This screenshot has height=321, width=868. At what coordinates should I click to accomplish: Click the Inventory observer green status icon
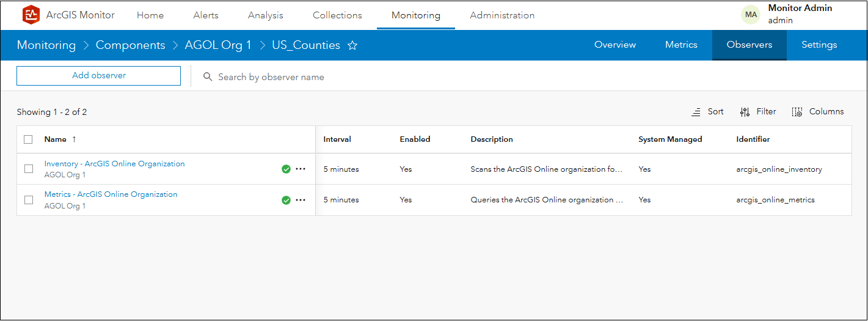pos(286,169)
